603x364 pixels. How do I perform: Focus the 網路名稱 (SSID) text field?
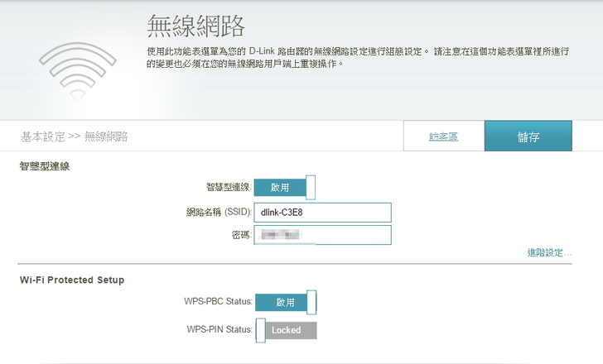point(321,212)
